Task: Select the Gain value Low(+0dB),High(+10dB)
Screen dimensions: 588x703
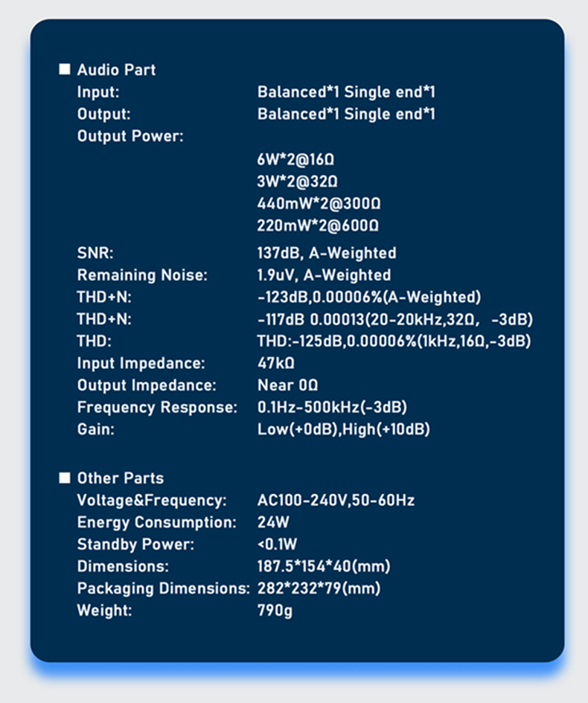Action: pyautogui.click(x=343, y=429)
